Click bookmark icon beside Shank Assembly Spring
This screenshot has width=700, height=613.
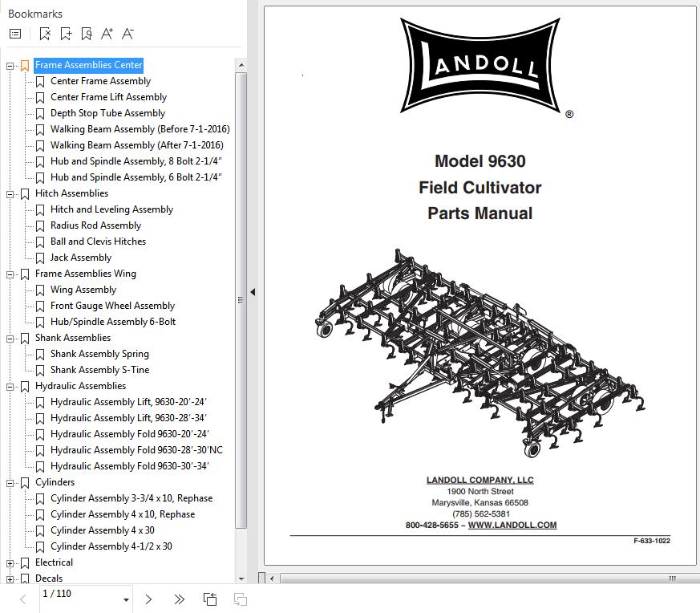click(40, 355)
